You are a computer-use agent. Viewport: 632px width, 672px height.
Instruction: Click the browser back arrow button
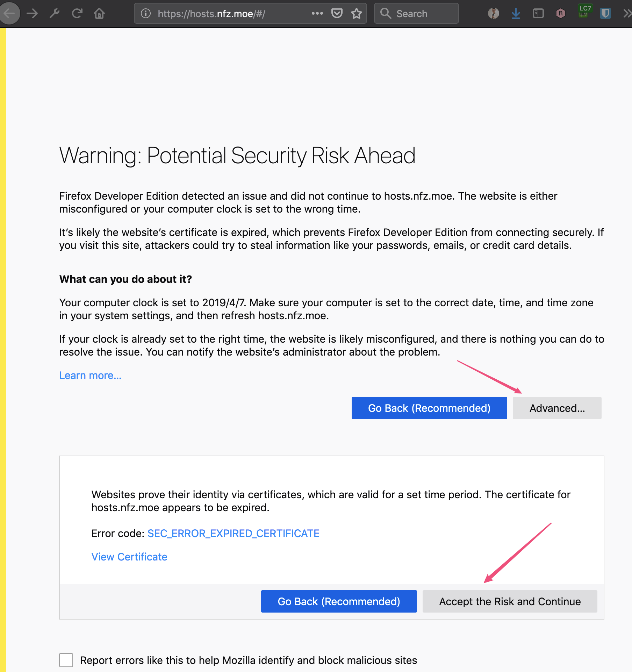pos(9,14)
